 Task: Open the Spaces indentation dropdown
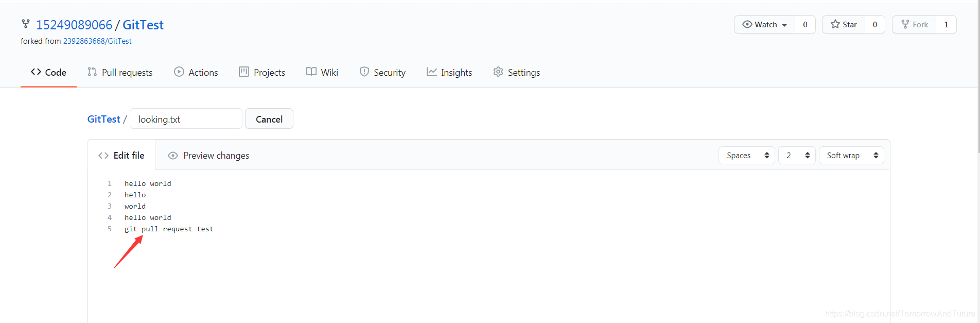pos(746,155)
